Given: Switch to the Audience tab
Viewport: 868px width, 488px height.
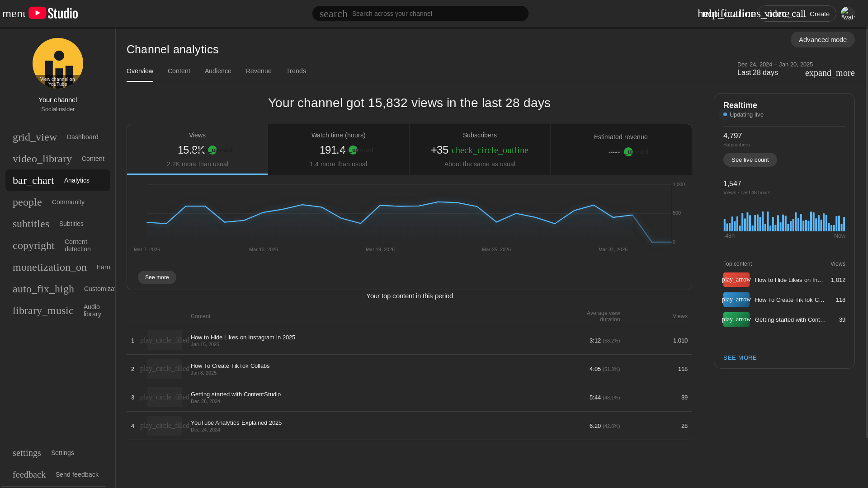Looking at the screenshot, I should [218, 71].
